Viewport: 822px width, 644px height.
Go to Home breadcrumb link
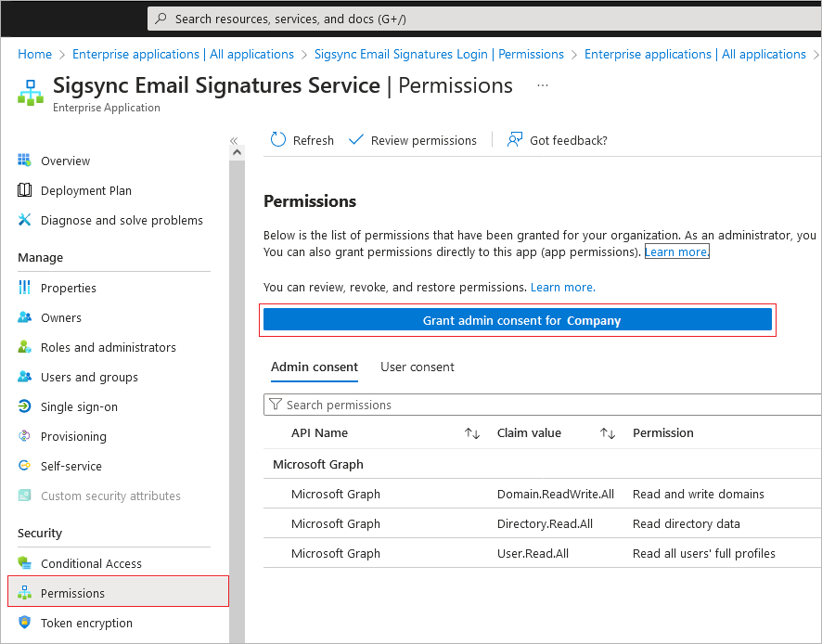[34, 54]
